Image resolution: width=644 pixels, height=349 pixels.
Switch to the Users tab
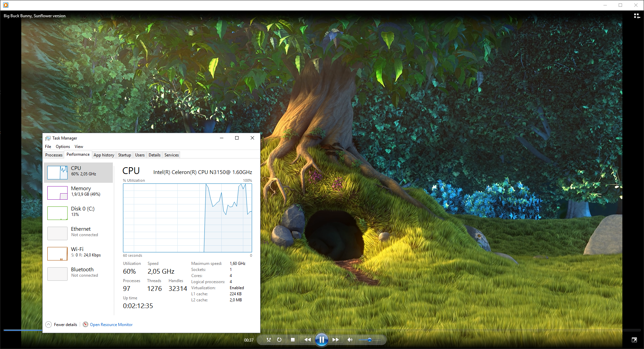coord(140,155)
